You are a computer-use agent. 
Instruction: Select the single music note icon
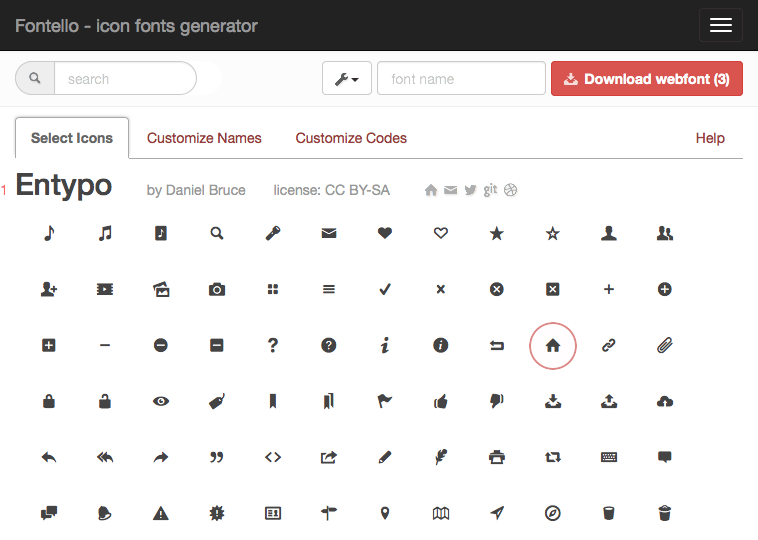[x=49, y=234]
